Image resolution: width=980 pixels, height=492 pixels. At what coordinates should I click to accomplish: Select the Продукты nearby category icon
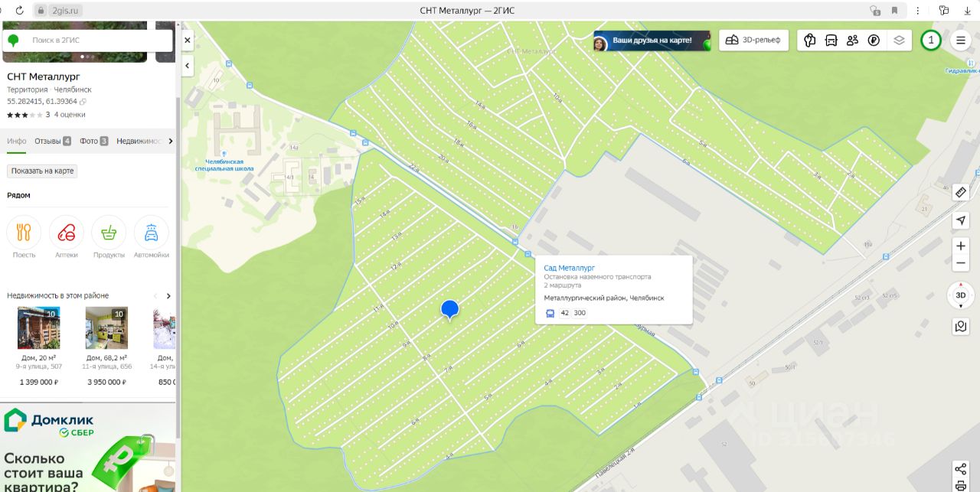tap(109, 232)
